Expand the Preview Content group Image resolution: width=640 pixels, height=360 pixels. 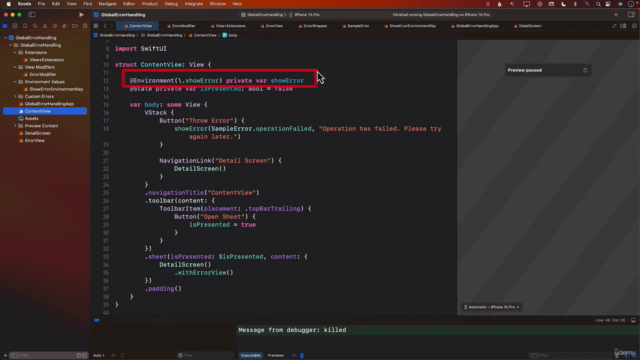(15, 126)
